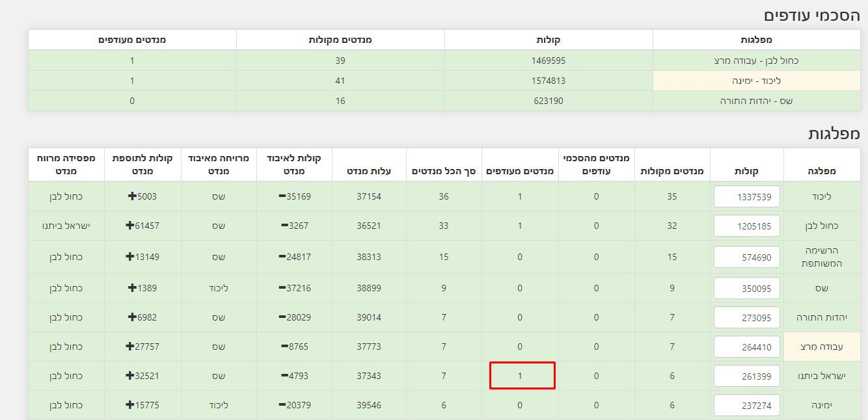Image resolution: width=868 pixels, height=420 pixels.
Task: Select the plus 15775 votes-to-gain cell
Action: (142, 405)
